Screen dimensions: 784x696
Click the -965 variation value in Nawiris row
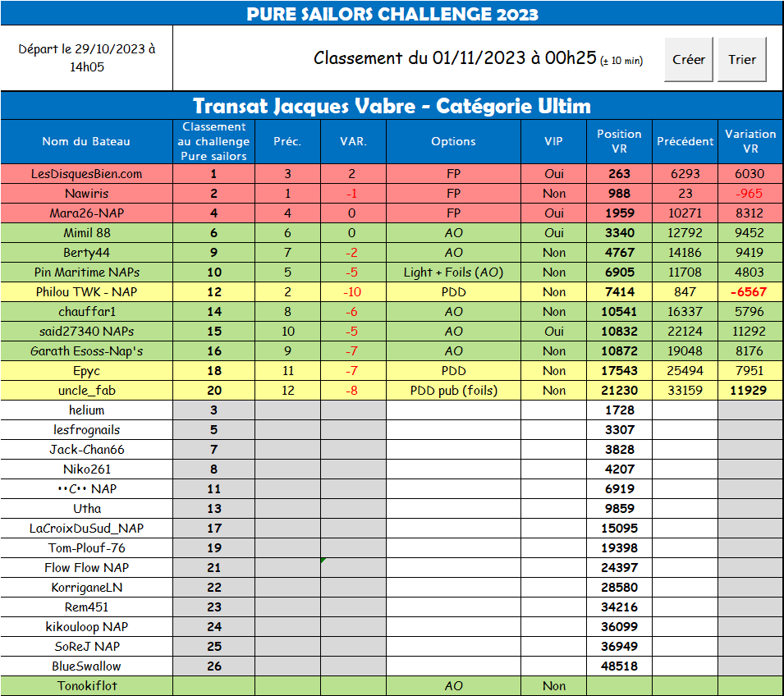click(x=749, y=194)
